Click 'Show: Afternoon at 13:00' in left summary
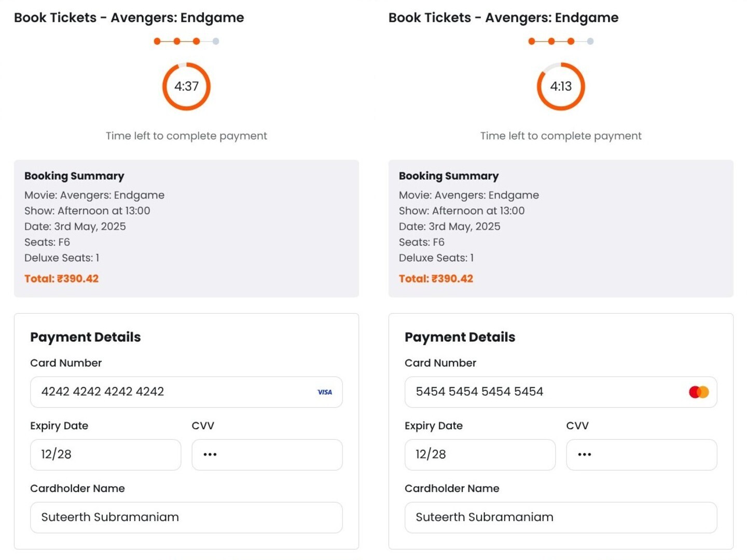Viewport: 747px width, 560px height. coord(87,211)
